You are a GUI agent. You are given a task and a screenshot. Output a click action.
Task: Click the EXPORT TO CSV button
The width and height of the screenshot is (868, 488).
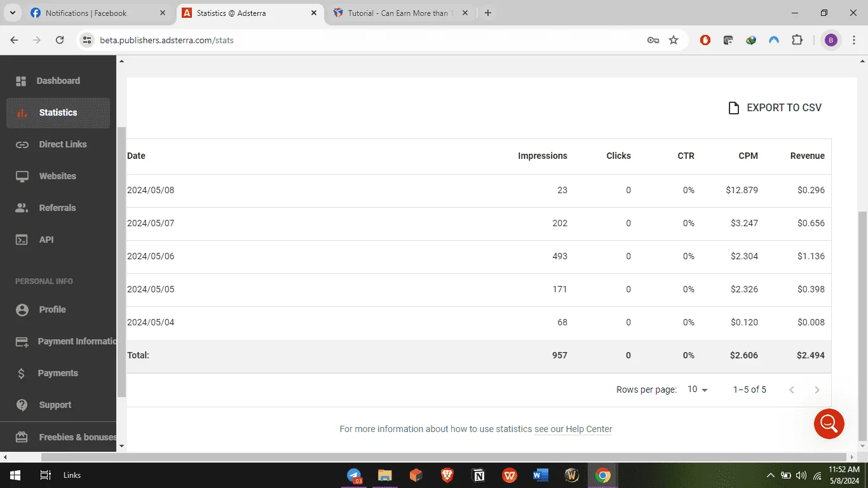[775, 107]
